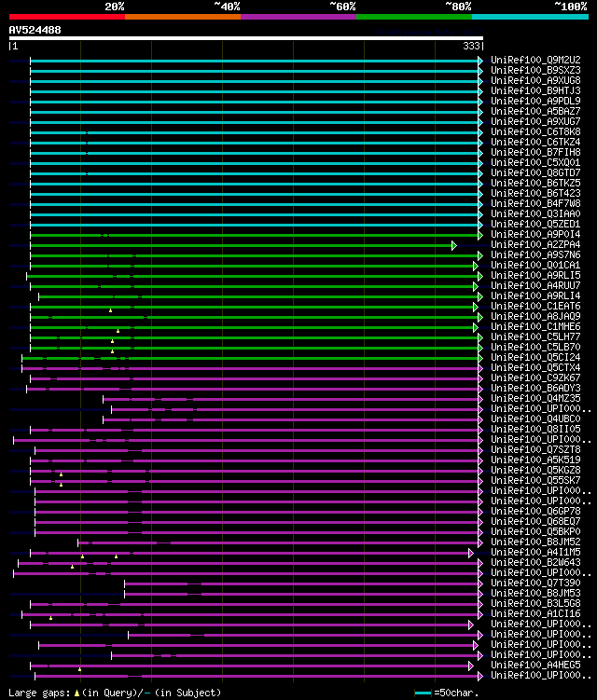
Task: Select the UniRef100_B2W643 label
Action: pos(535,563)
